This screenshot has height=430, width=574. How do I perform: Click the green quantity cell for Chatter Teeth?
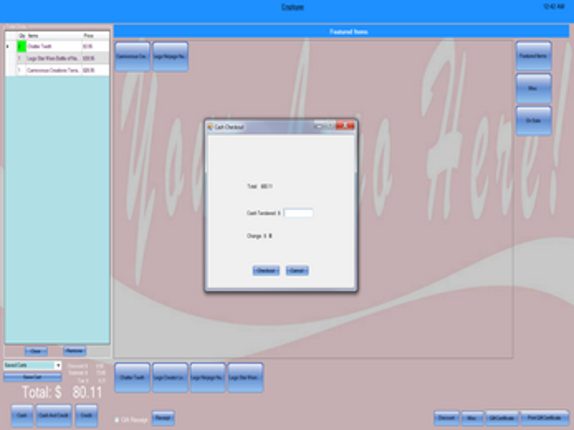[22, 46]
